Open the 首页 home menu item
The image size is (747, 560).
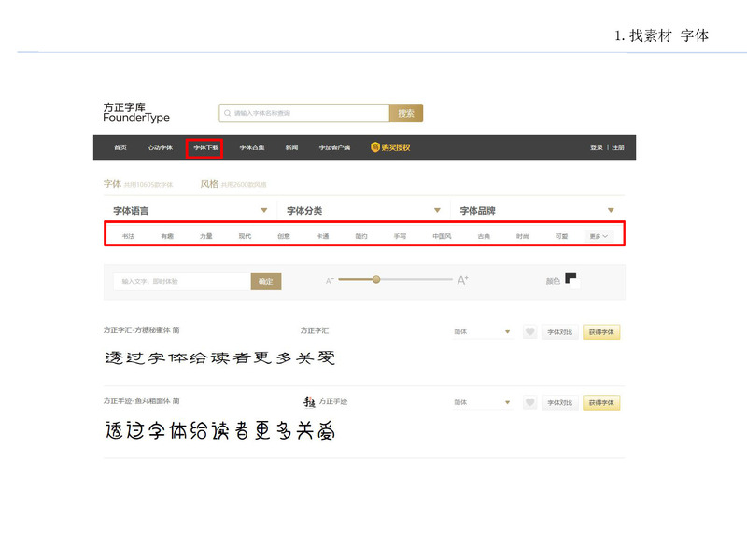coord(120,147)
